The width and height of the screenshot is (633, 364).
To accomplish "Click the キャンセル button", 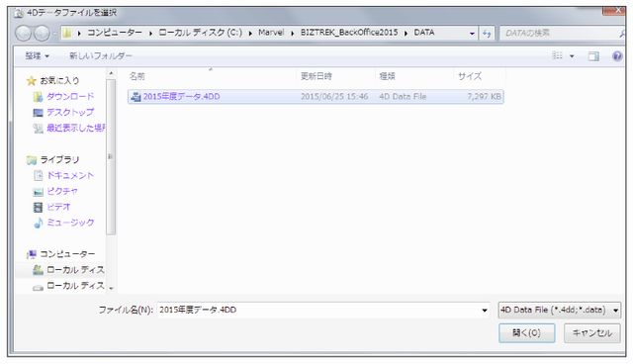I will (592, 333).
